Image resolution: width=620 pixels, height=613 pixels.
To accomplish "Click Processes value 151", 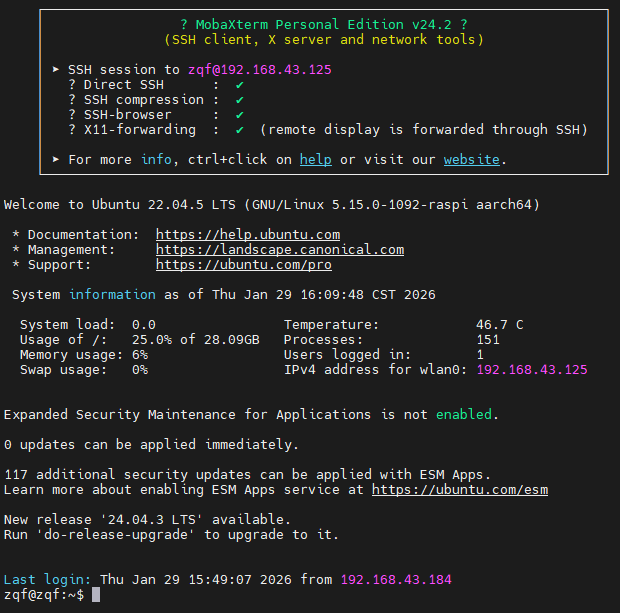I will 488,340.
